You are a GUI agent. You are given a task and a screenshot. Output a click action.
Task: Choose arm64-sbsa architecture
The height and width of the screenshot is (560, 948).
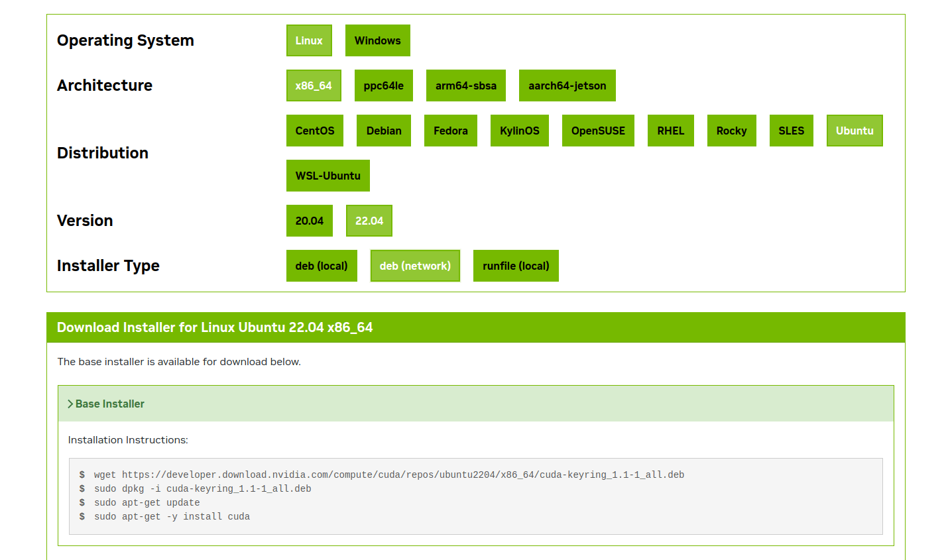[x=466, y=85]
